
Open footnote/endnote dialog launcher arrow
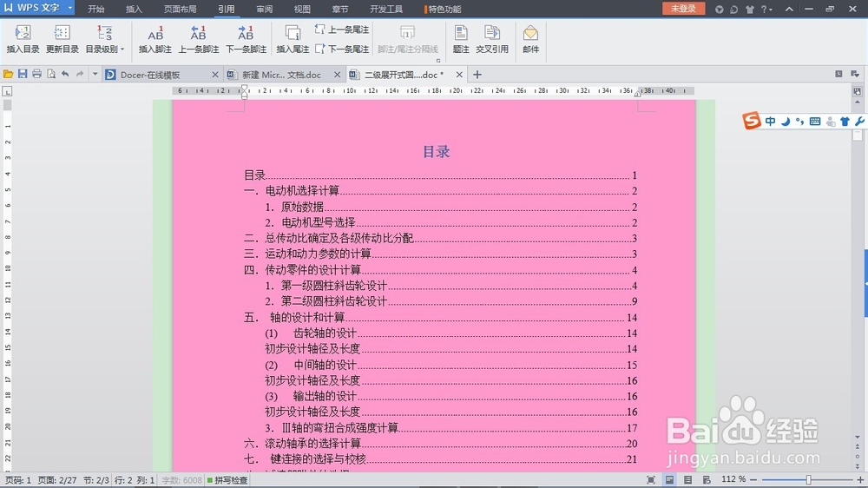point(437,61)
